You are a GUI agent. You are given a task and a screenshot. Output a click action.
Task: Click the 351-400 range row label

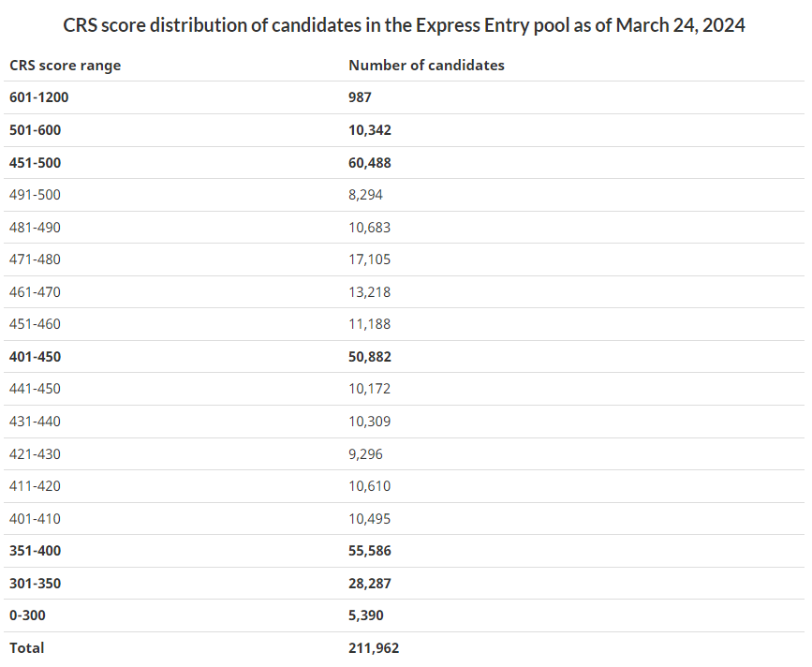[x=35, y=551]
